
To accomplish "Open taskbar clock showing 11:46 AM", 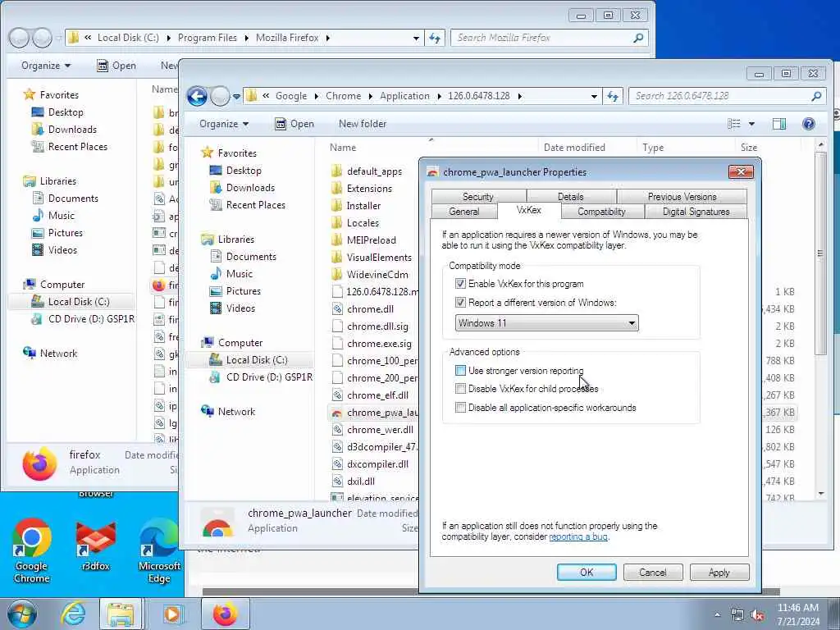I will [798, 614].
